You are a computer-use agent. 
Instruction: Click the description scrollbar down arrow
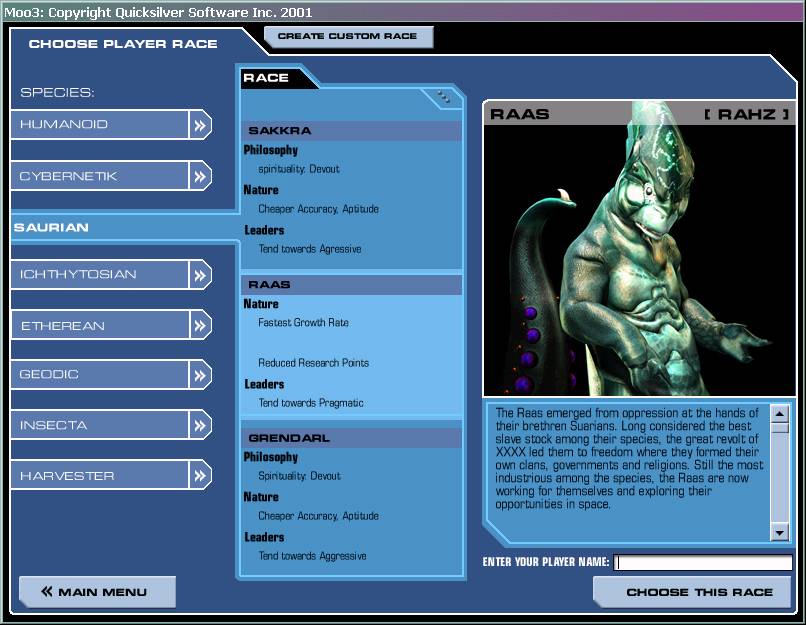click(x=780, y=532)
